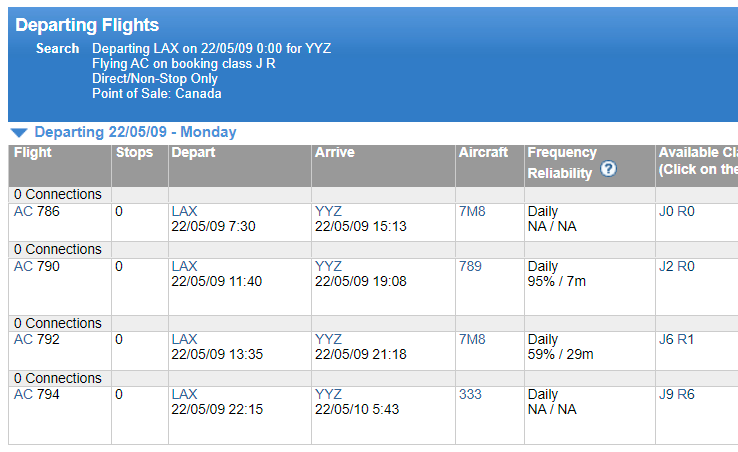738x452 pixels.
Task: Open the AC link for flight 794
Action: (x=23, y=395)
